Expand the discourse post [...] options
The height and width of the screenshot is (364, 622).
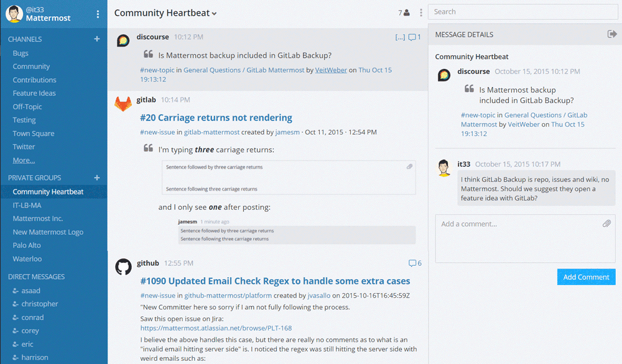[x=400, y=37]
